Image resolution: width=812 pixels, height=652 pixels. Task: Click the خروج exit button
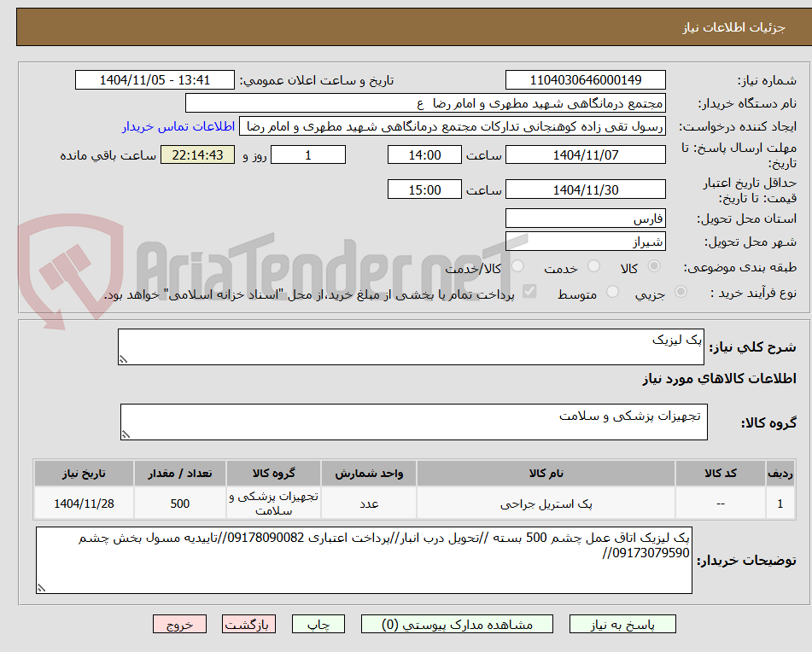pyautogui.click(x=179, y=625)
